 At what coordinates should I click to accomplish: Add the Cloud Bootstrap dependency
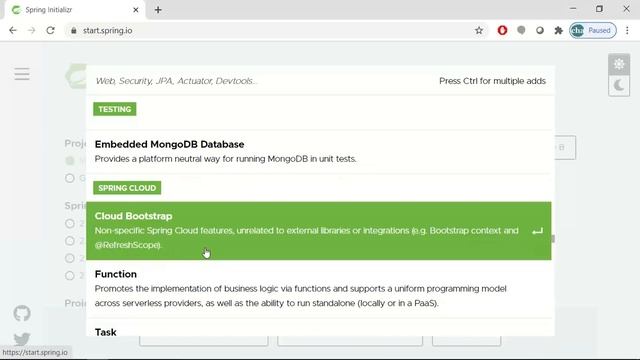point(319,231)
